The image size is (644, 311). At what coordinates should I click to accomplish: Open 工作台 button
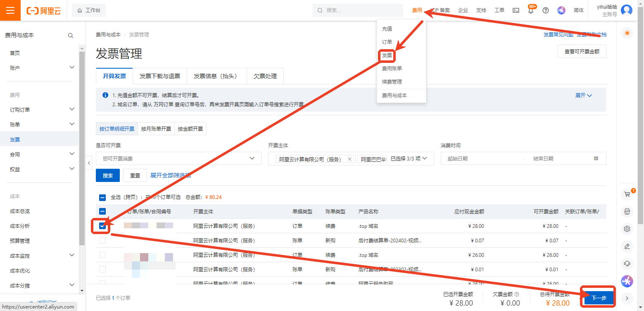[89, 10]
